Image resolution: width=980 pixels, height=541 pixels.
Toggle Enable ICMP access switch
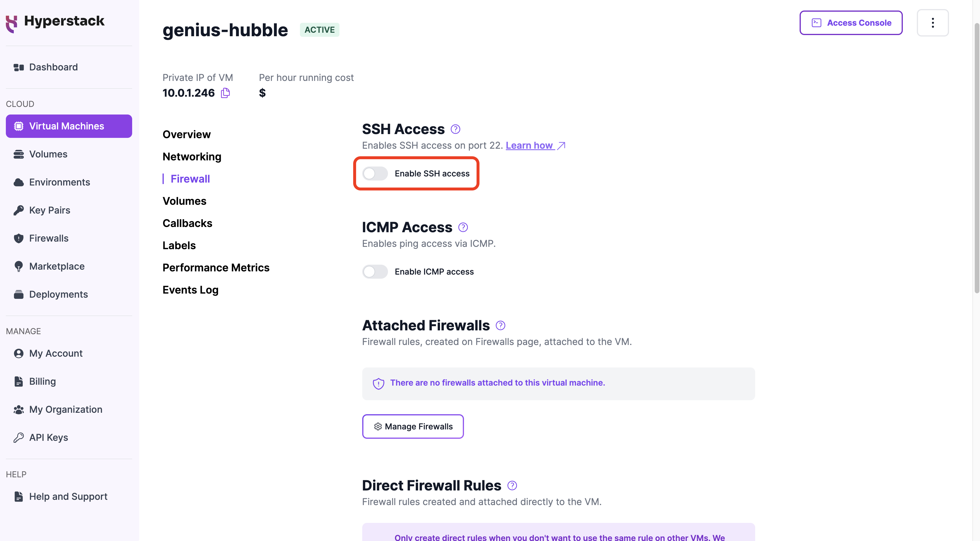[x=375, y=271]
